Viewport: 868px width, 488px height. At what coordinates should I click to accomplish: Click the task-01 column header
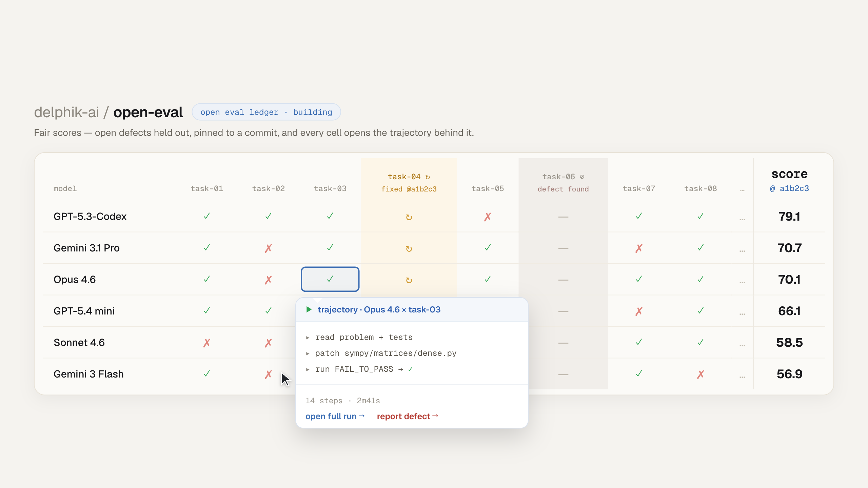(207, 188)
